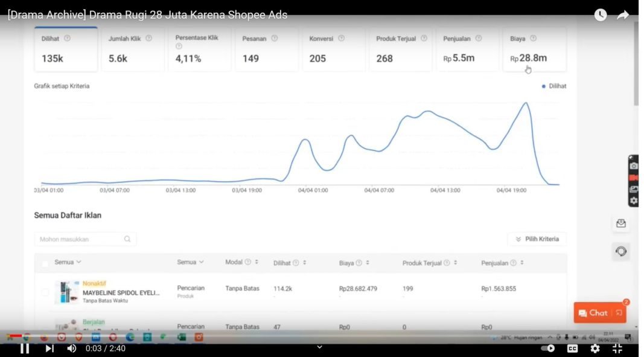Click the search magnifier in Mohon masukkan box

[127, 239]
